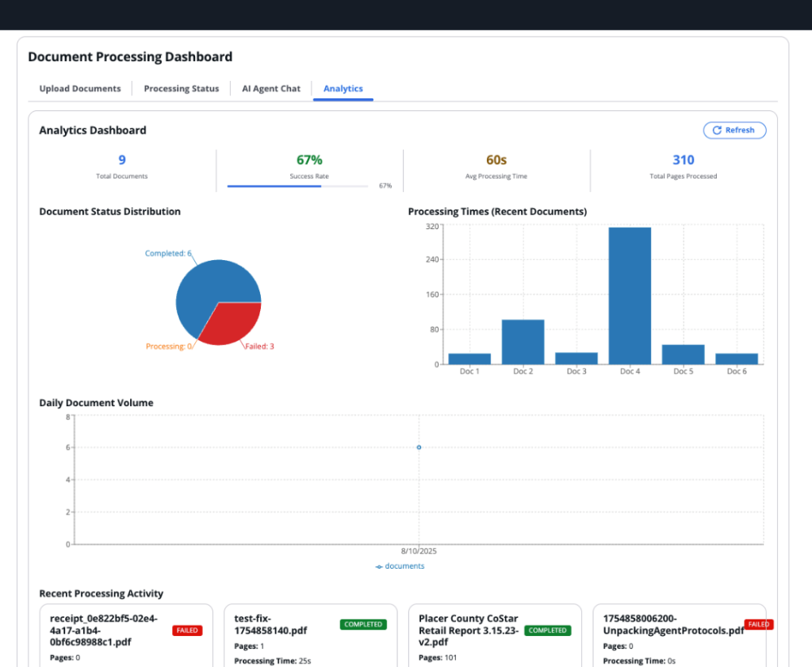Click the receipt_0e822bf5 pdf file name
This screenshot has height=667, width=812.
(x=104, y=631)
